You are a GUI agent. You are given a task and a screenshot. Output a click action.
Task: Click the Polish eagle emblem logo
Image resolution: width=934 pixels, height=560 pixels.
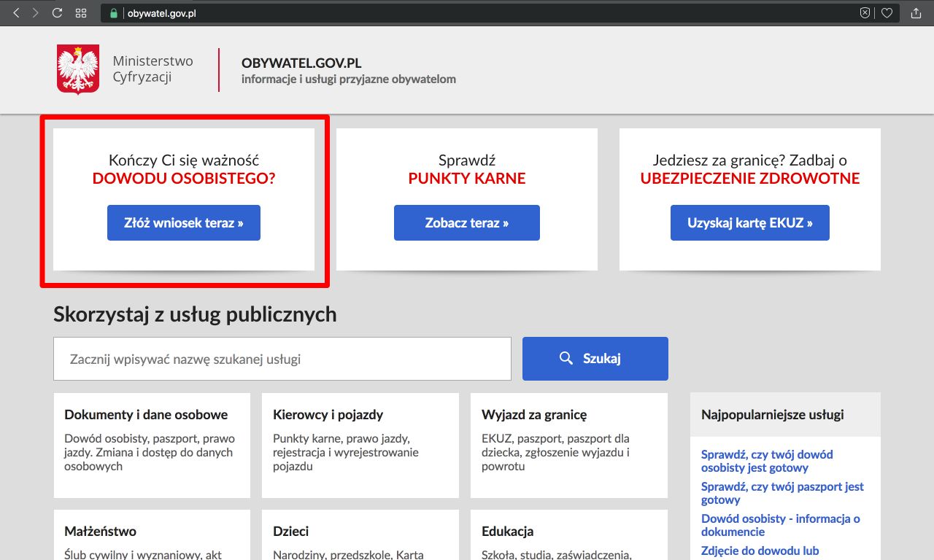point(78,70)
